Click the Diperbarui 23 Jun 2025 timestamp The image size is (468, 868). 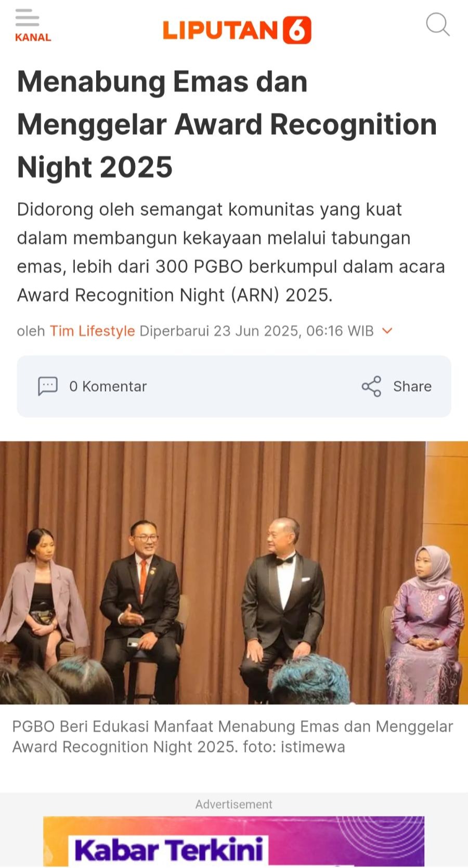tap(256, 331)
